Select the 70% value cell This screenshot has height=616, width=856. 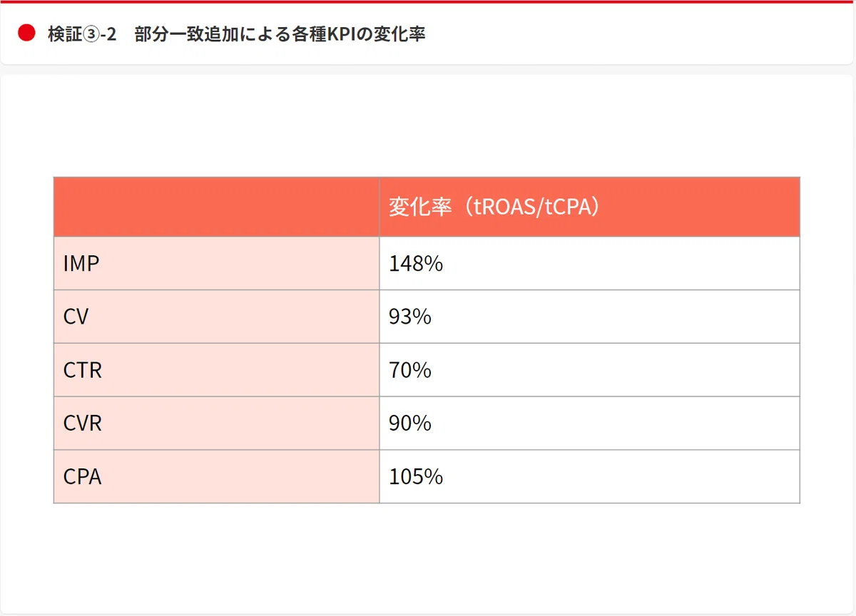pyautogui.click(x=589, y=370)
